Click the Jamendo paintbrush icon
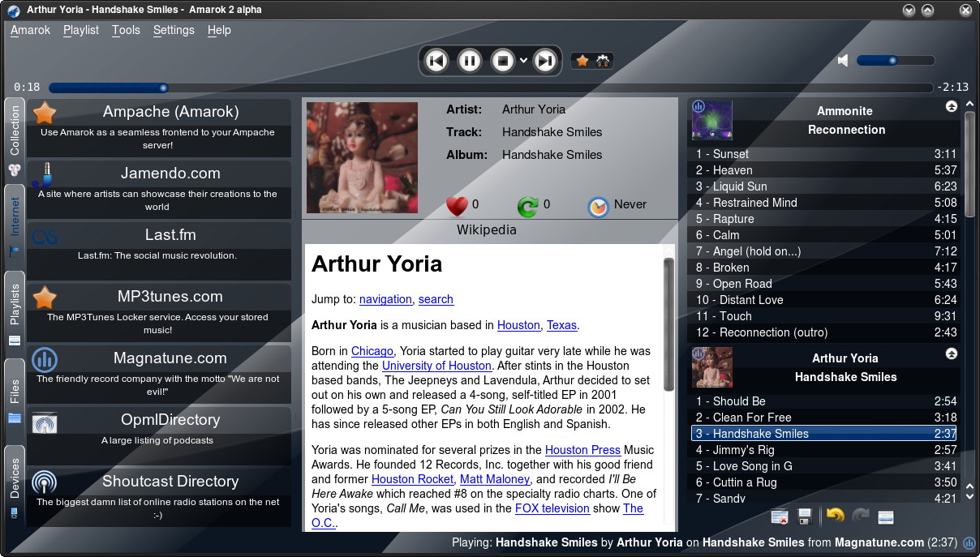 click(x=45, y=174)
